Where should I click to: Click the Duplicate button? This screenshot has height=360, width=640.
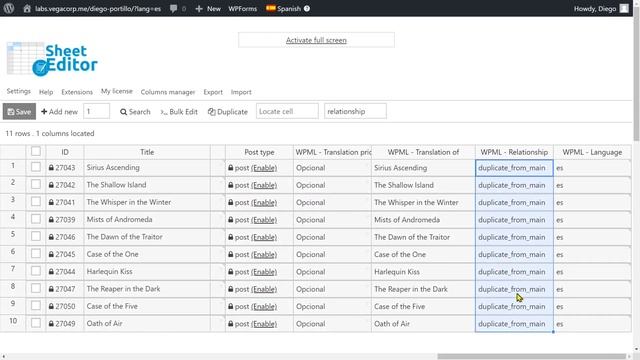(x=228, y=111)
